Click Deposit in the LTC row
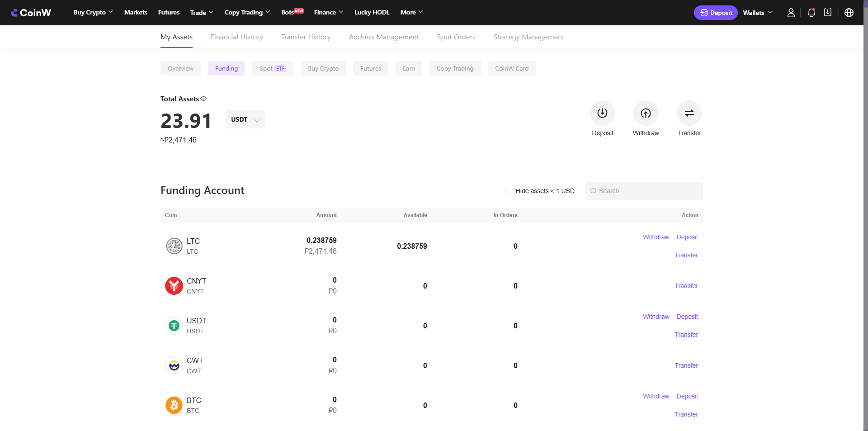The width and height of the screenshot is (868, 431). point(687,237)
